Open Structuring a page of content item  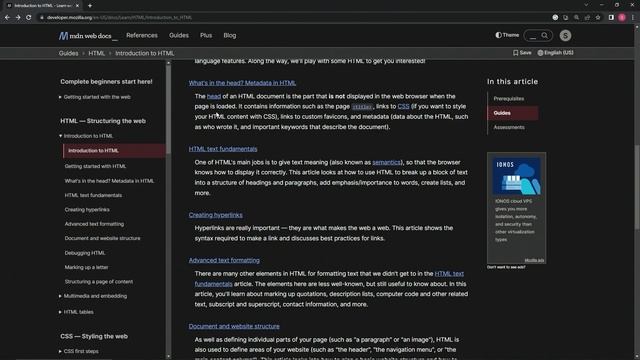[99, 282]
